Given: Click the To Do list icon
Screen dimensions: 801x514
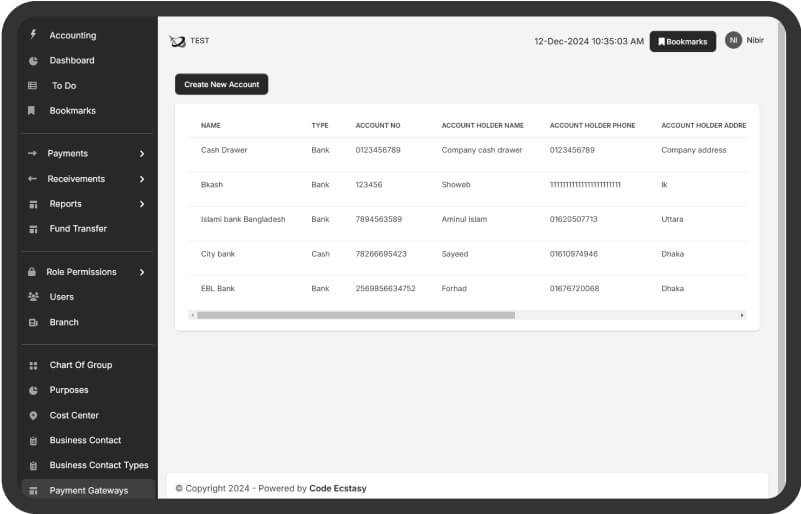Looking at the screenshot, I should pos(33,86).
